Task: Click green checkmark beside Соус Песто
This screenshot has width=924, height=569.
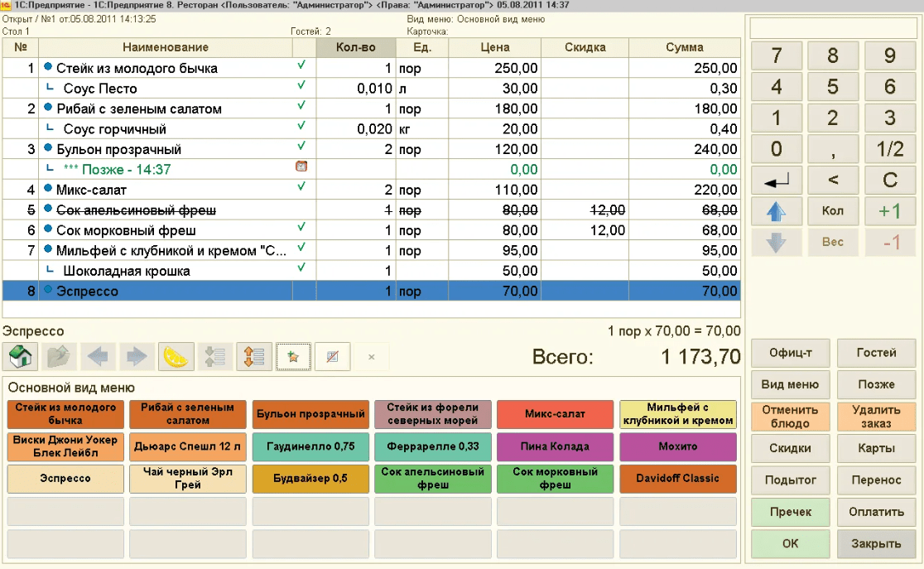Action: 301,85
